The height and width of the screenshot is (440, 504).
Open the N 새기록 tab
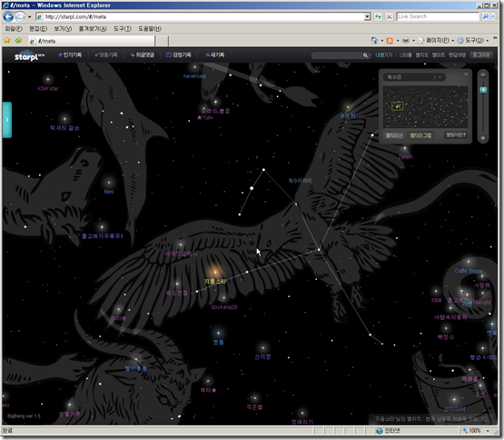(215, 55)
